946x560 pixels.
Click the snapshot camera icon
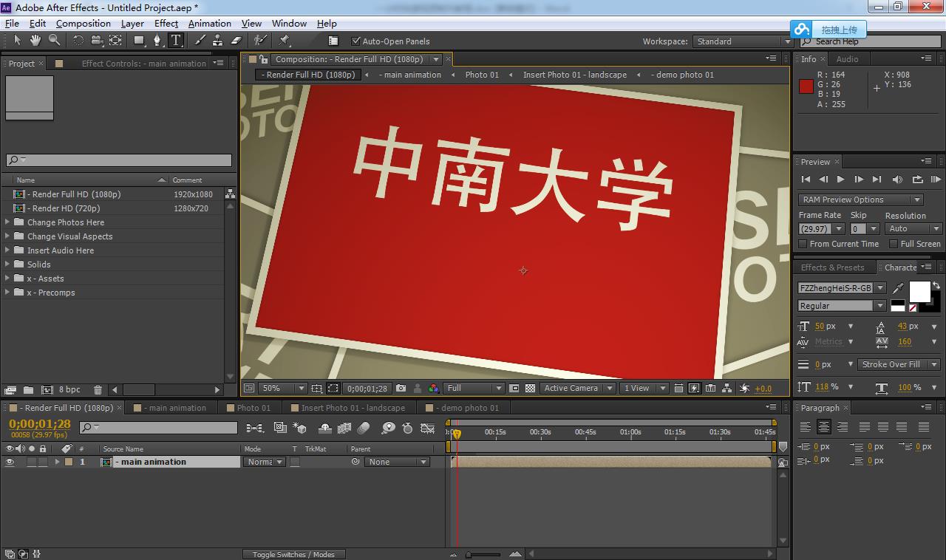401,388
